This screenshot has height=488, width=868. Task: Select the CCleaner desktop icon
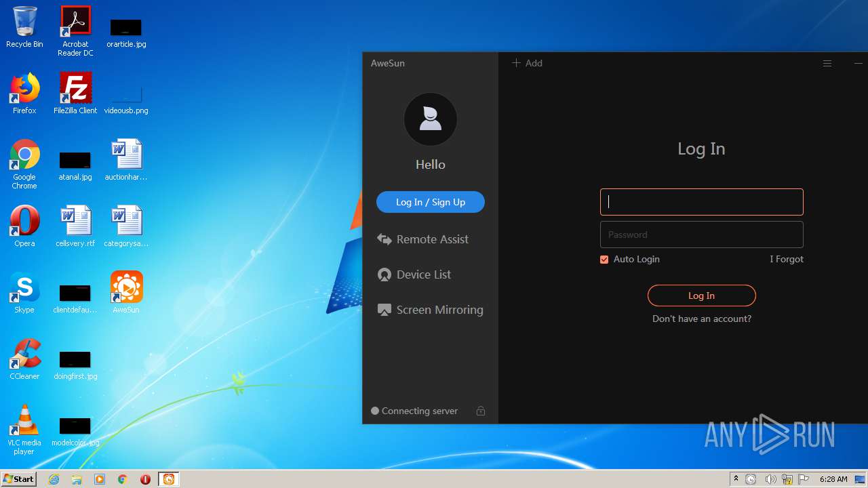[x=24, y=359]
